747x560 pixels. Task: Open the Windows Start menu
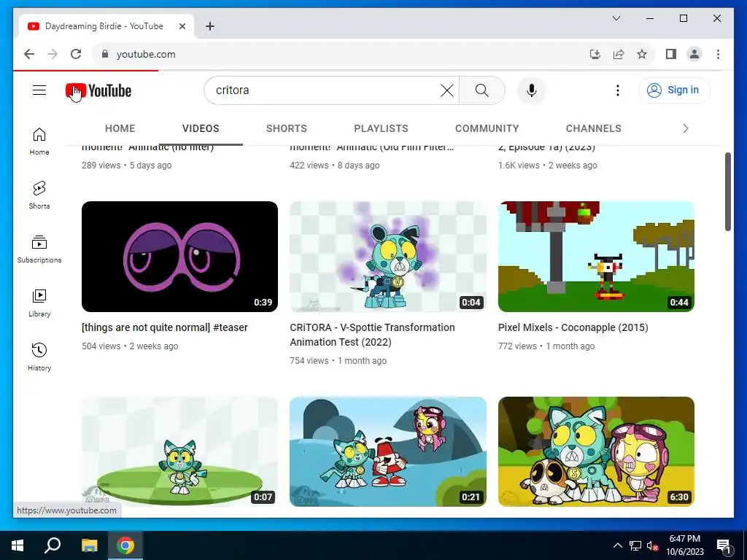pos(18,545)
